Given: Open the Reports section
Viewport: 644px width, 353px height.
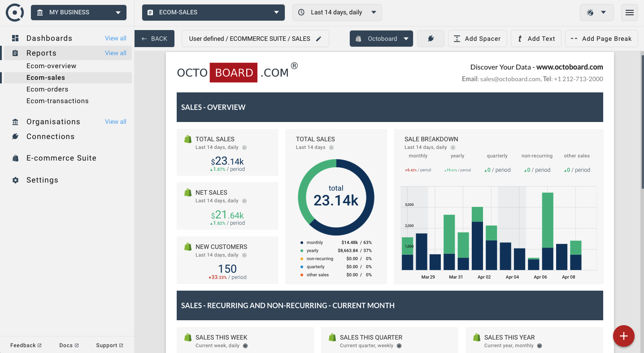Looking at the screenshot, I should 41,53.
